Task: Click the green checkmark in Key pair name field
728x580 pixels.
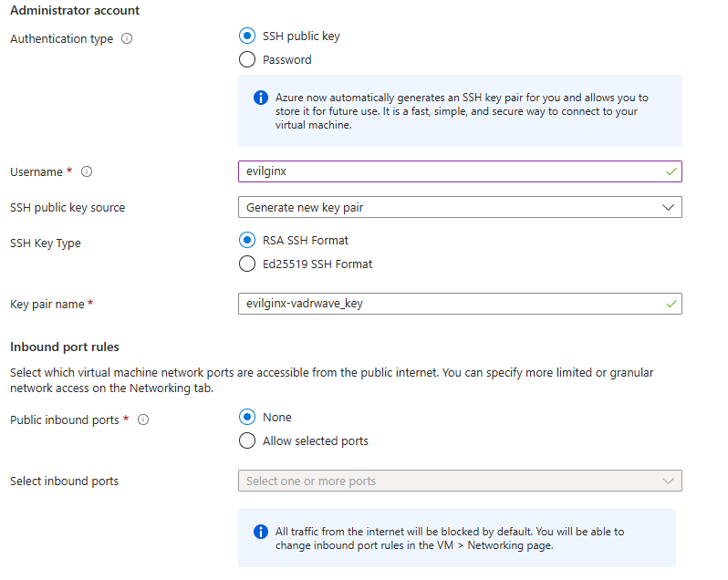Action: pyautogui.click(x=671, y=304)
